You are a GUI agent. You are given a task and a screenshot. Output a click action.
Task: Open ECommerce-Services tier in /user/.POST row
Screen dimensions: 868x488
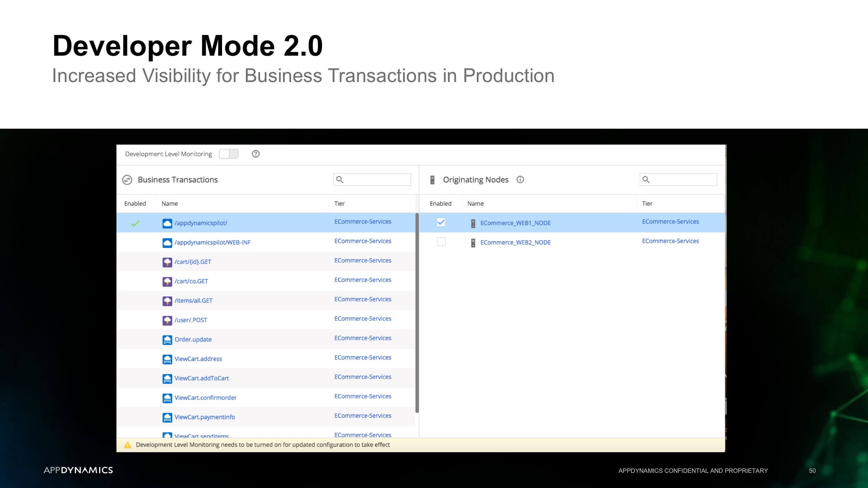363,318
